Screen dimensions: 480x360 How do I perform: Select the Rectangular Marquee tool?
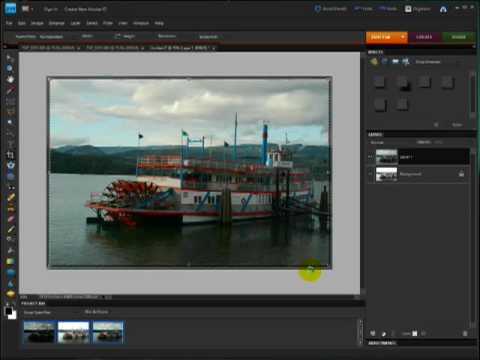pos(10,101)
